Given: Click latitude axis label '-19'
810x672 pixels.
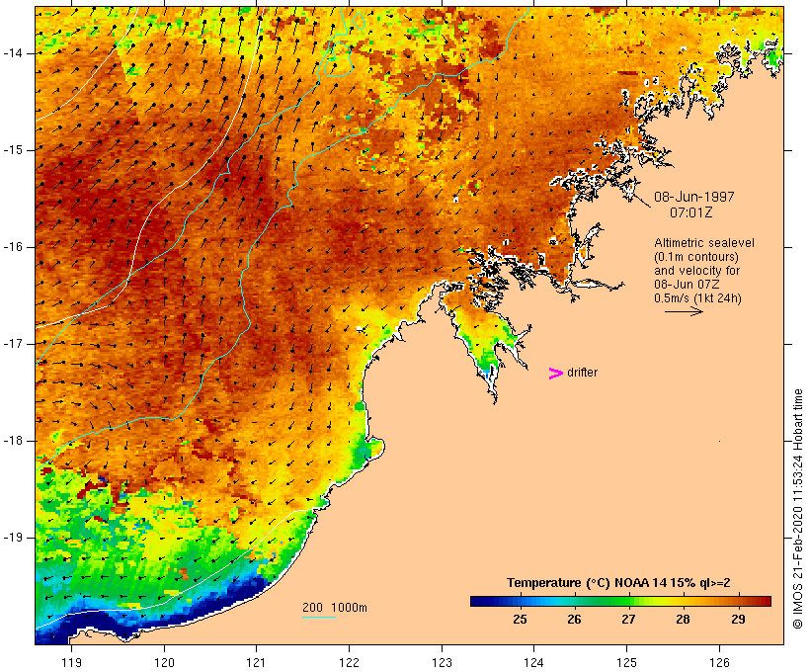Looking at the screenshot, I should point(13,538).
